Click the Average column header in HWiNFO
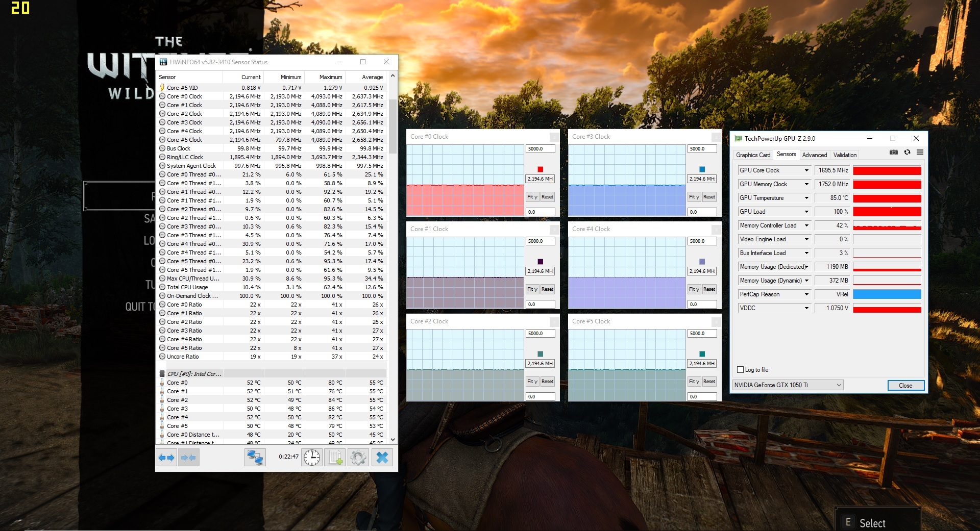The width and height of the screenshot is (980, 531). point(365,77)
